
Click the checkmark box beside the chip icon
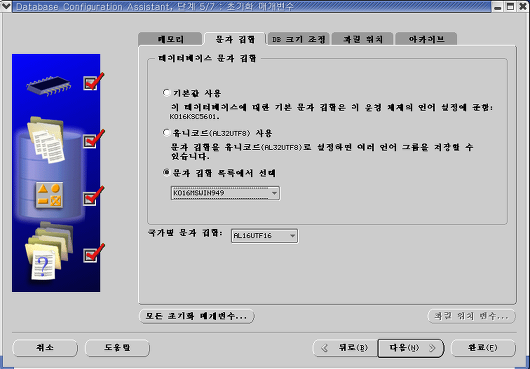91,83
